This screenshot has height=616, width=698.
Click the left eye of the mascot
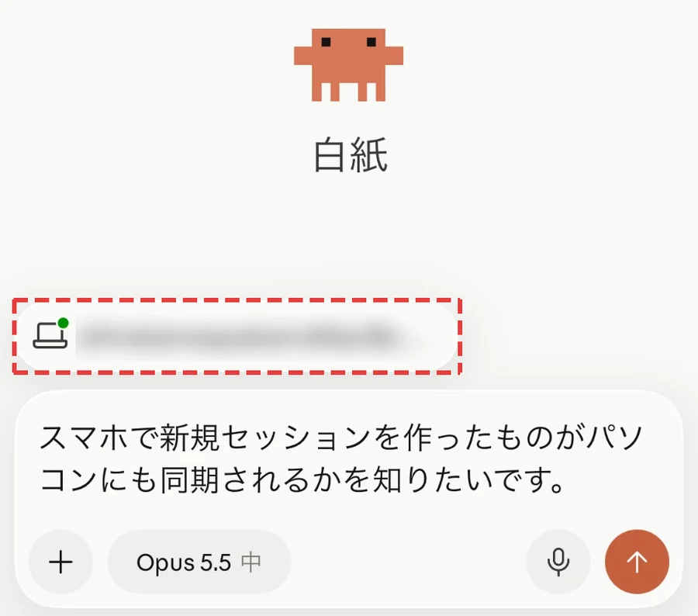pyautogui.click(x=326, y=43)
